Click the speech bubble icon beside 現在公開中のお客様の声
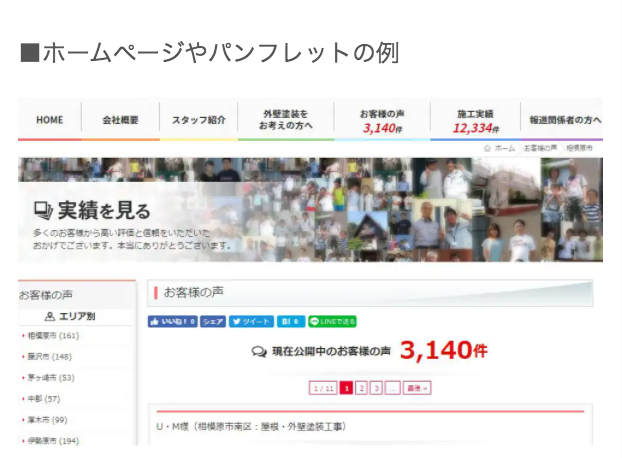Screen dimensions: 622x458 pyautogui.click(x=259, y=351)
